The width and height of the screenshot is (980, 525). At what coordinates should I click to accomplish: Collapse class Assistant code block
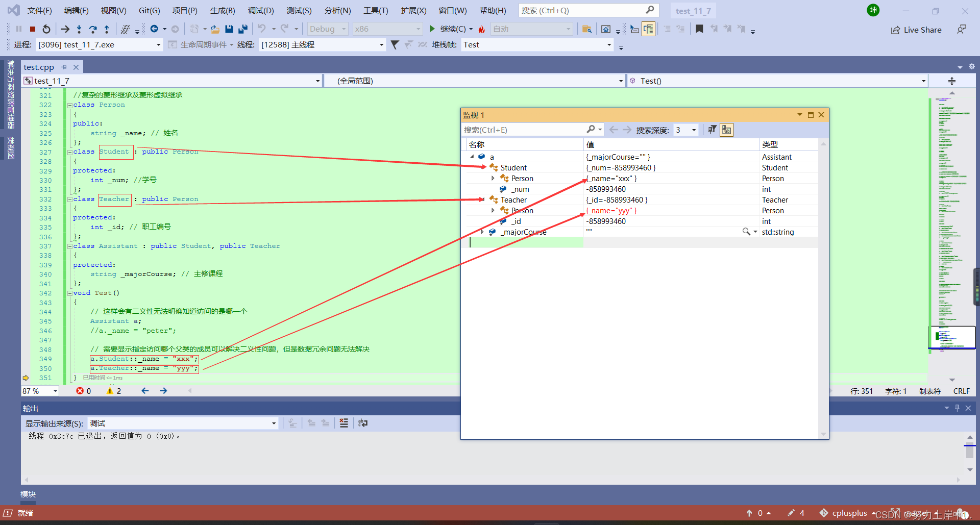point(69,246)
